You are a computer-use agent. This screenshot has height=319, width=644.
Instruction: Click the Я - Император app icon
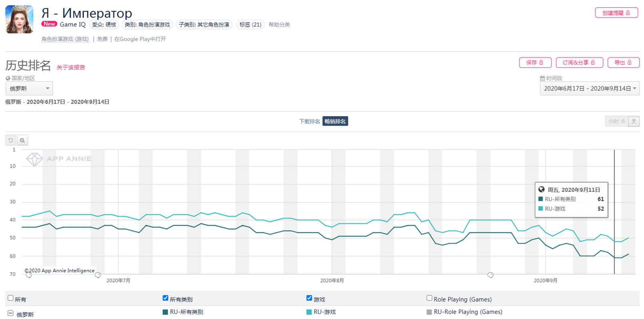(x=19, y=19)
